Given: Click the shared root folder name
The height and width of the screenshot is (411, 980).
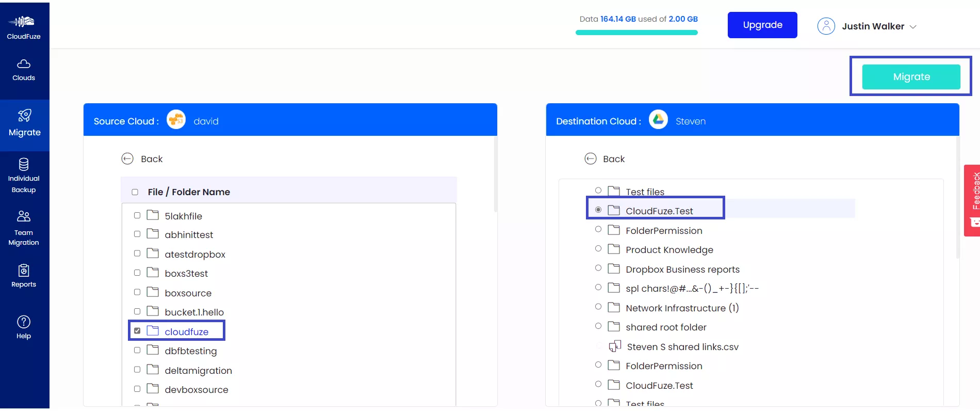Looking at the screenshot, I should pos(666,327).
